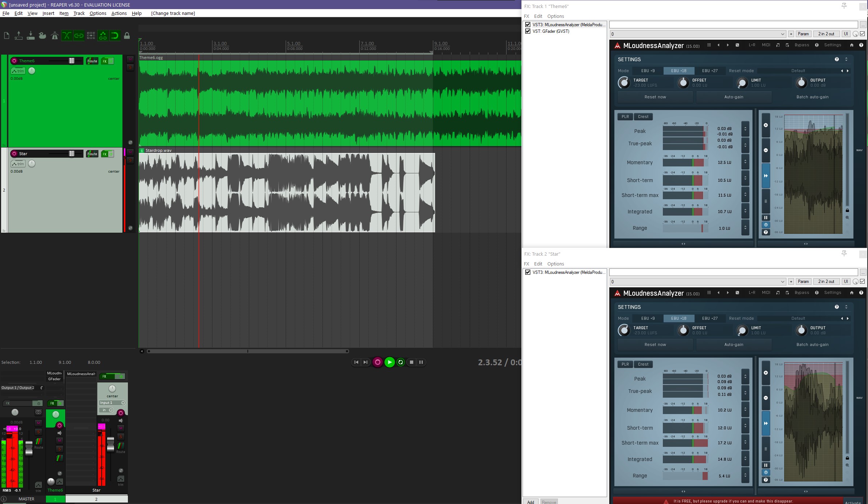
Task: Toggle Theme6 monitoring speaker icon in mixer
Action: [60, 433]
